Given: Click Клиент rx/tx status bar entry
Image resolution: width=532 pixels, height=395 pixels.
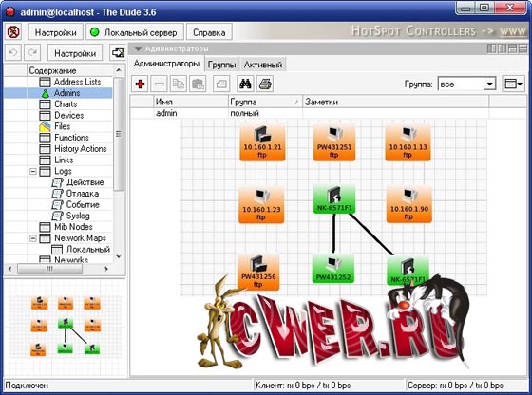Looking at the screenshot, I should [303, 386].
